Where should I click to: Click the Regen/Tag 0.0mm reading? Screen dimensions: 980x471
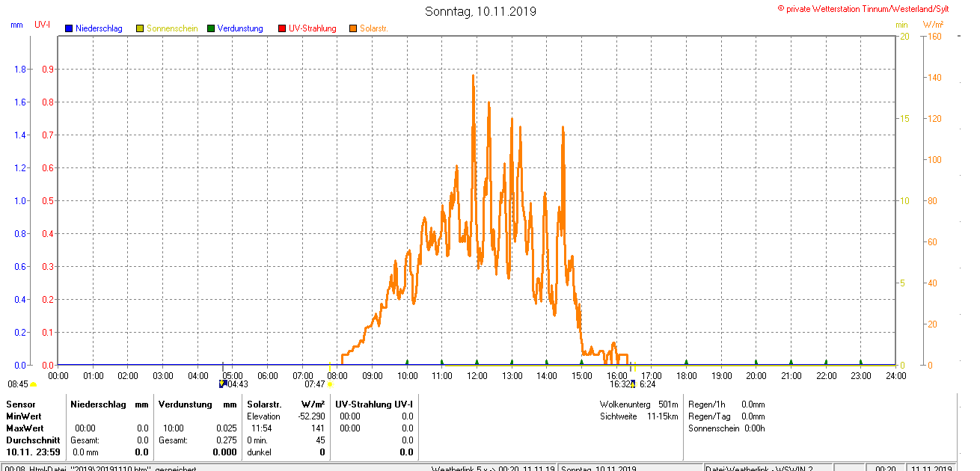click(726, 416)
